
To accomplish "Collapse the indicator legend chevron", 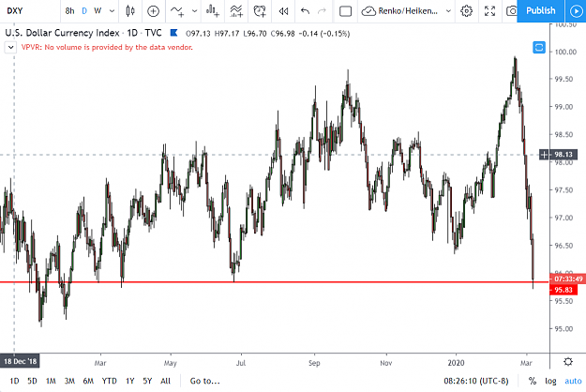I will (10, 48).
